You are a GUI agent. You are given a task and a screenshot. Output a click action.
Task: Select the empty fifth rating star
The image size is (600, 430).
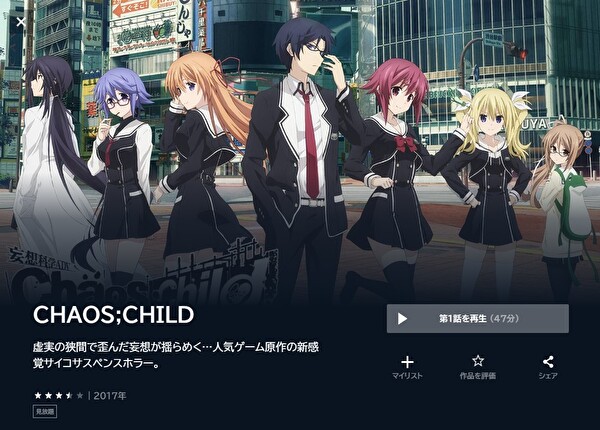[x=79, y=395]
